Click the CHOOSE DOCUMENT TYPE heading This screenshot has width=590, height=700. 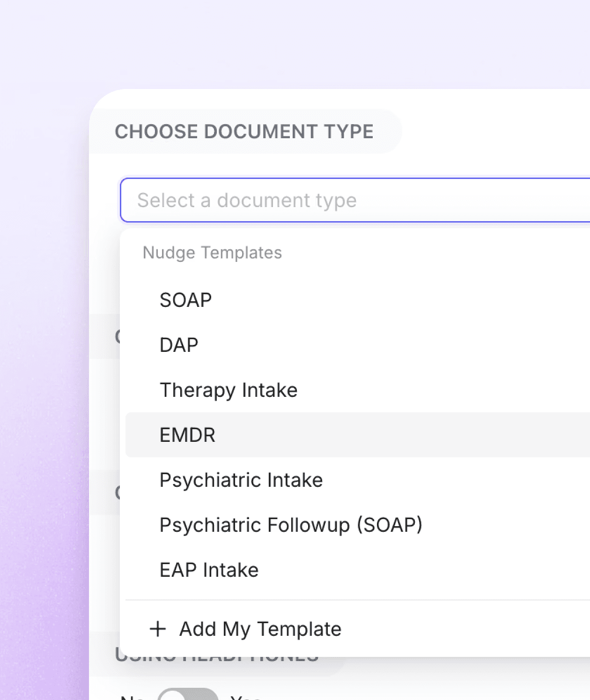tap(244, 132)
